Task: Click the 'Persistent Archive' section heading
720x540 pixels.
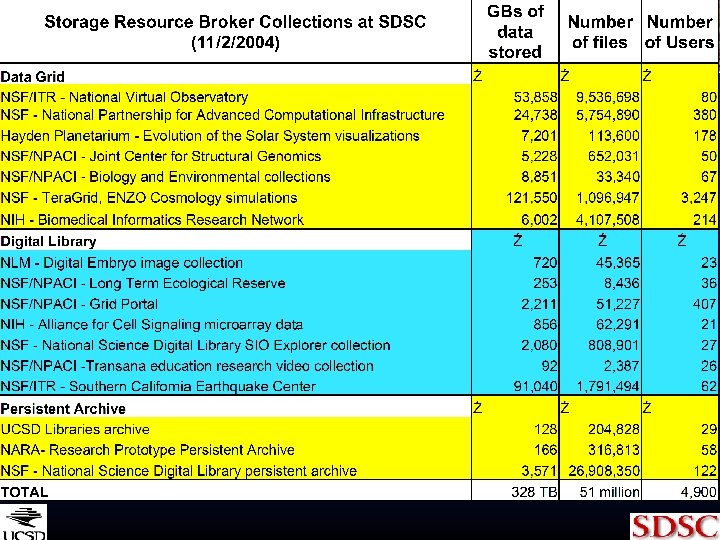Action: point(63,408)
